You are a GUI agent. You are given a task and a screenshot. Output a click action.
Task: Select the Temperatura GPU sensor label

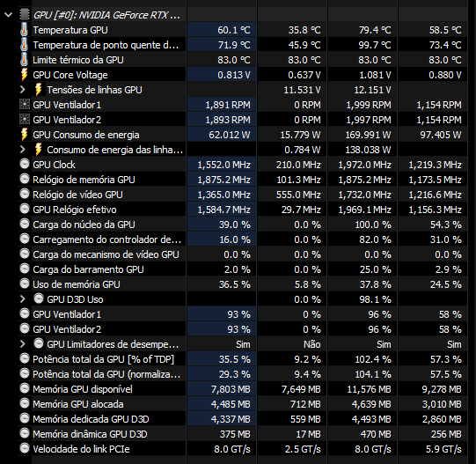70,30
